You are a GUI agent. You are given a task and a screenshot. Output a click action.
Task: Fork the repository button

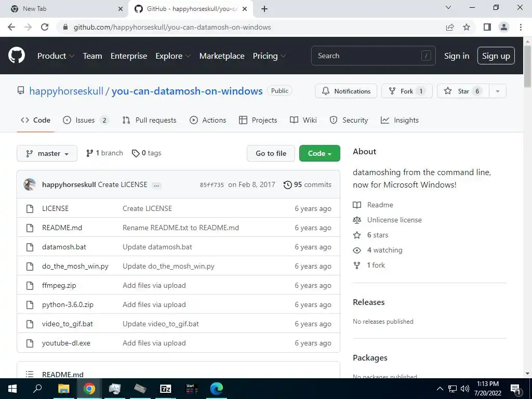pyautogui.click(x=407, y=91)
